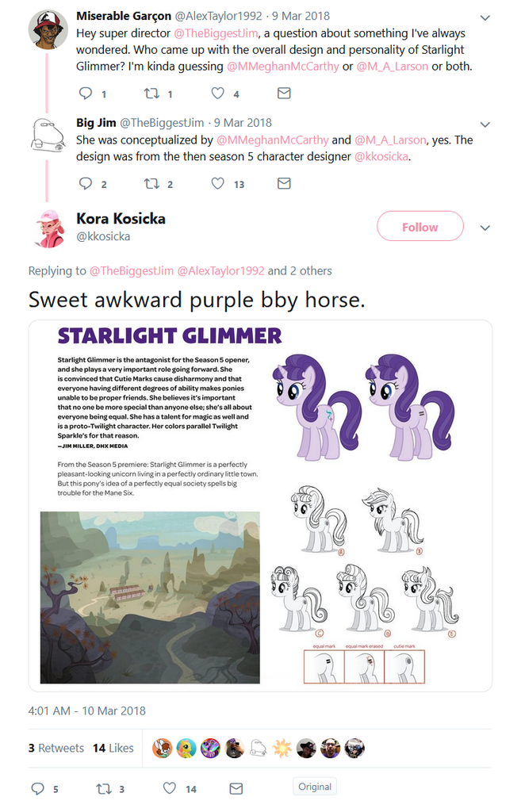Toggle the like heart on Big Jim's tweet
The width and height of the screenshot is (521, 812).
click(216, 183)
